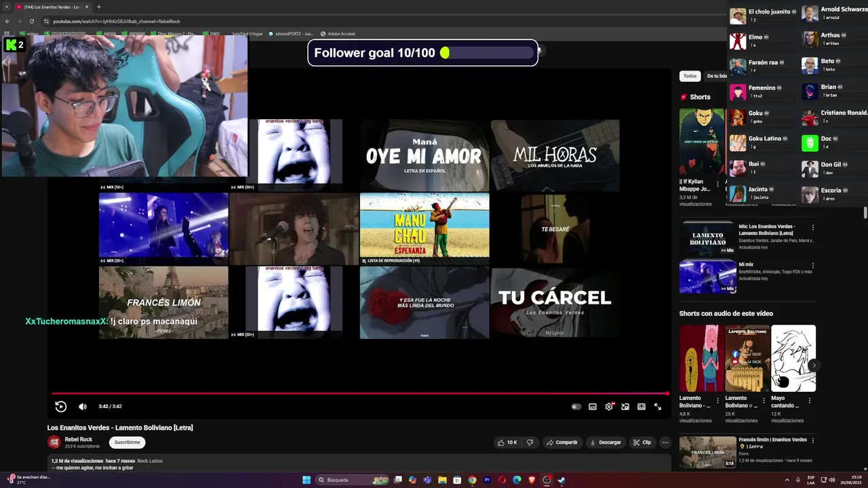Screen dimensions: 868x488
Task: Open options for Francés limón video
Action: 812,441
